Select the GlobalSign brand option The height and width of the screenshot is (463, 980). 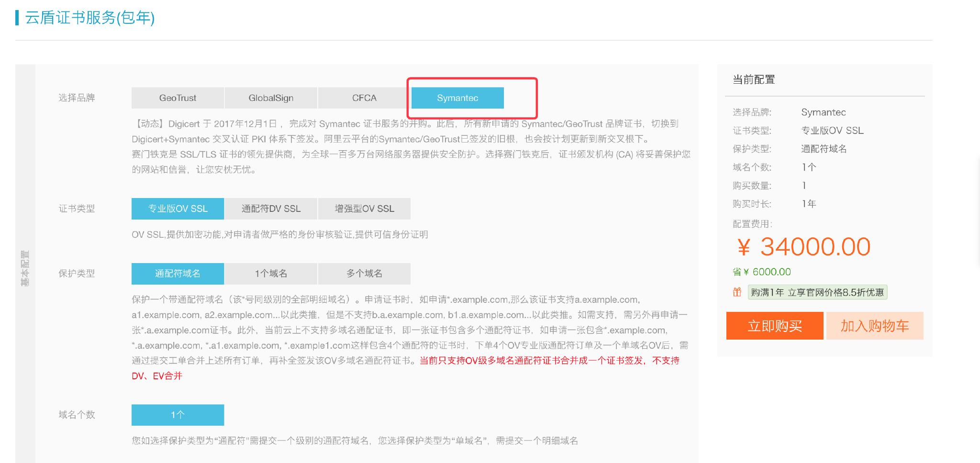coord(271,98)
